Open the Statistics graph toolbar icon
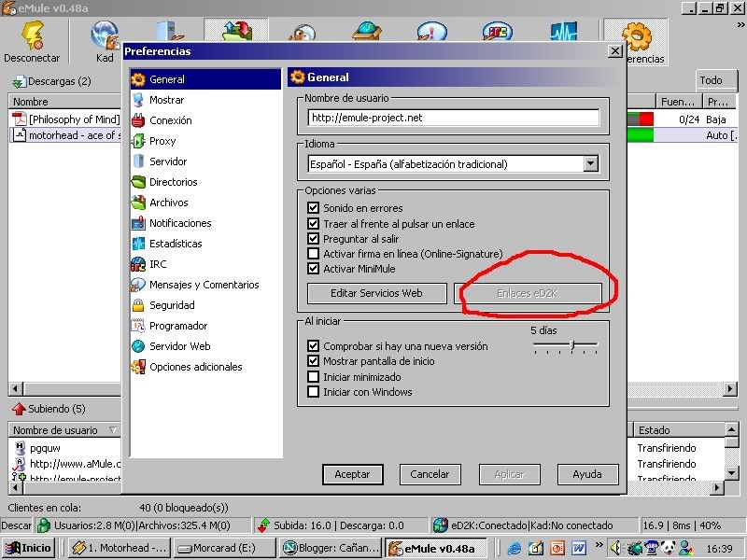 coord(564,32)
